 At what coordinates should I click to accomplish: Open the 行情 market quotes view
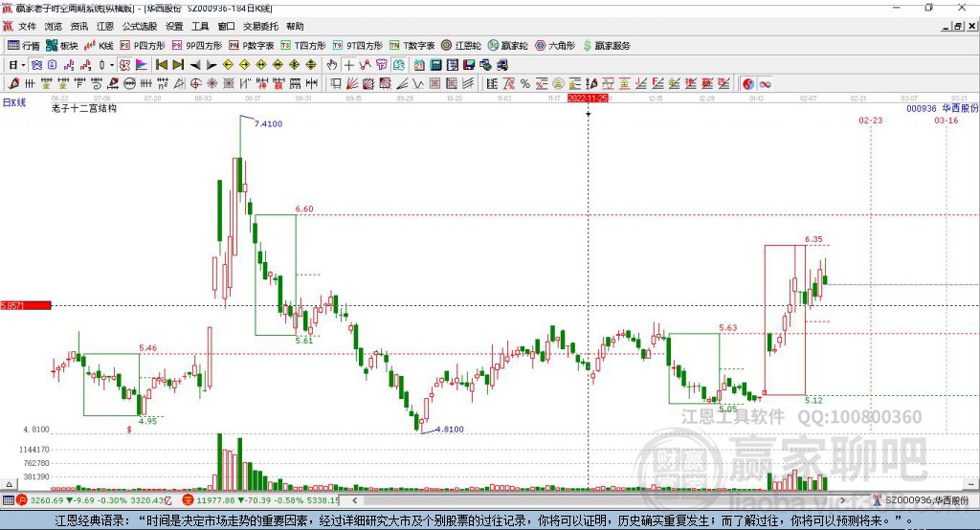click(24, 45)
